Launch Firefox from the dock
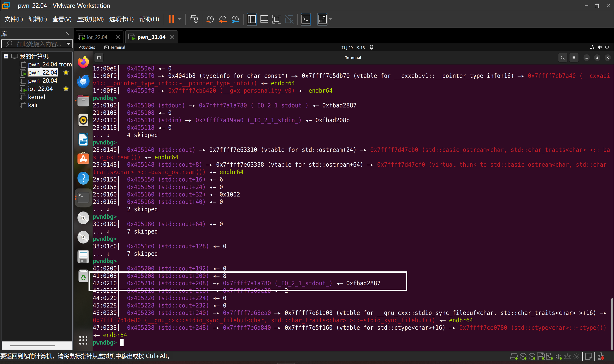614x364 pixels. pos(83,62)
